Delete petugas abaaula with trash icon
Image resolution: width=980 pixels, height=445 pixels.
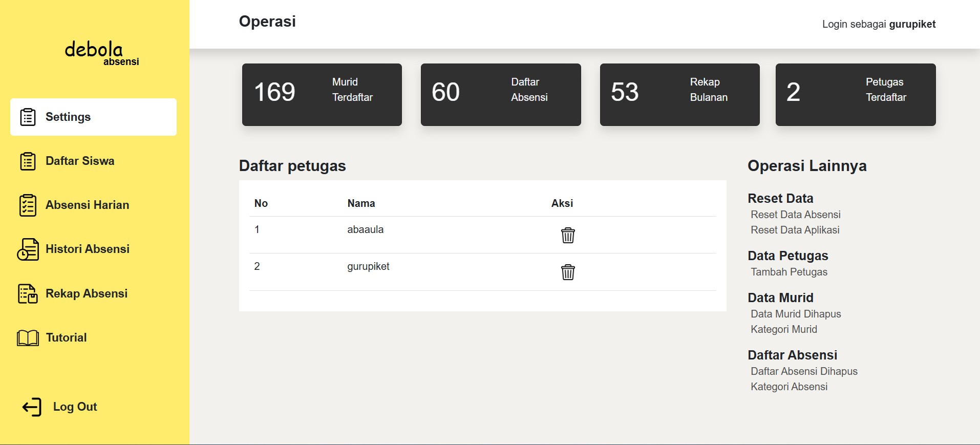pos(568,235)
